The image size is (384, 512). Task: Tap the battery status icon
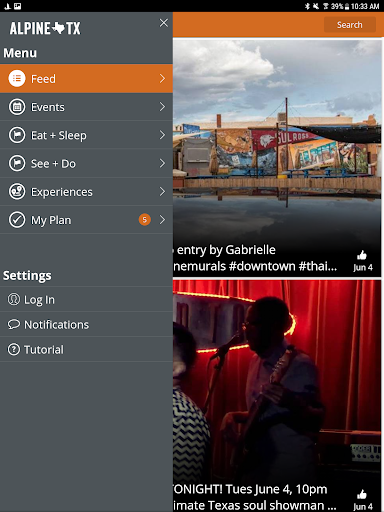pyautogui.click(x=347, y=6)
